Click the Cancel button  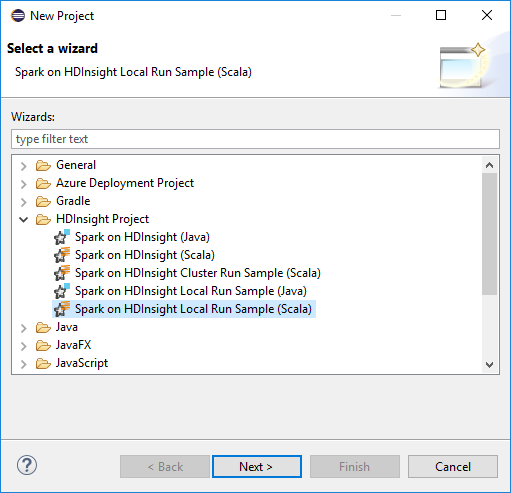pos(453,466)
